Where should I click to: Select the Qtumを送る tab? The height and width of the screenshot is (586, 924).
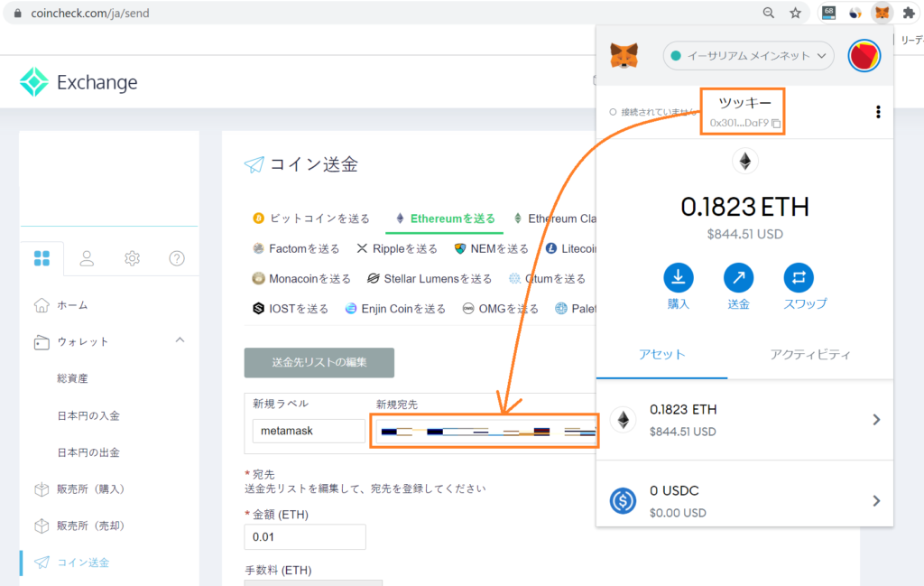548,279
